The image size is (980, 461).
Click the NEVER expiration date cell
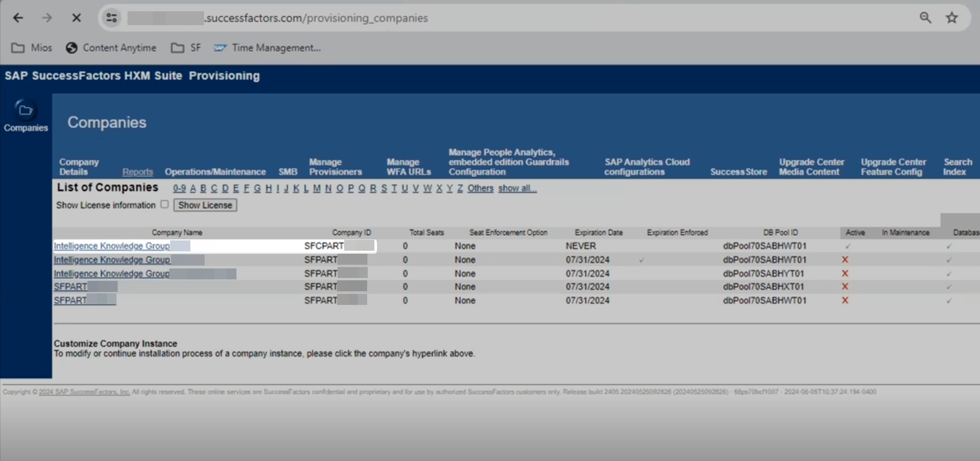tap(580, 246)
